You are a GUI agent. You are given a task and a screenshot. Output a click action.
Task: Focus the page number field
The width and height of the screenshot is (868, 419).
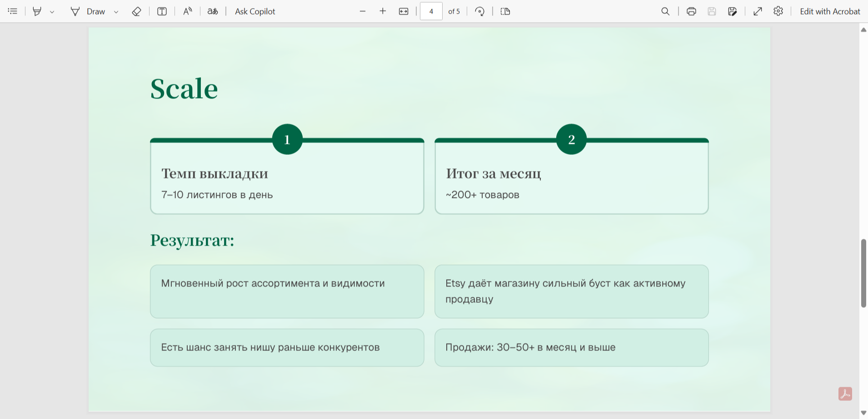431,11
